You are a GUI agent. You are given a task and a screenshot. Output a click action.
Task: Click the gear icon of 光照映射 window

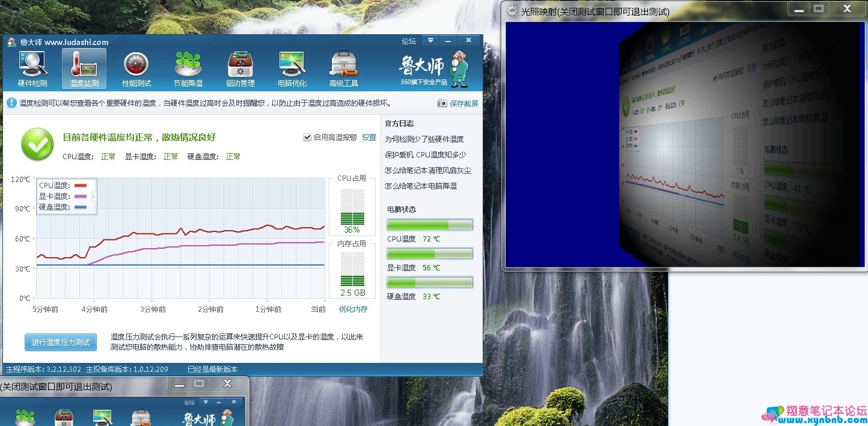(x=512, y=11)
